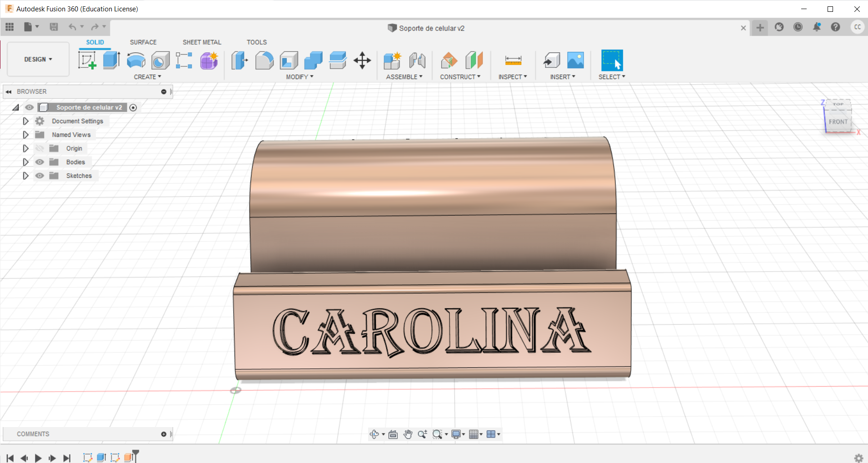868x463 pixels.
Task: Open the INSERT dropdown menu
Action: tap(563, 77)
